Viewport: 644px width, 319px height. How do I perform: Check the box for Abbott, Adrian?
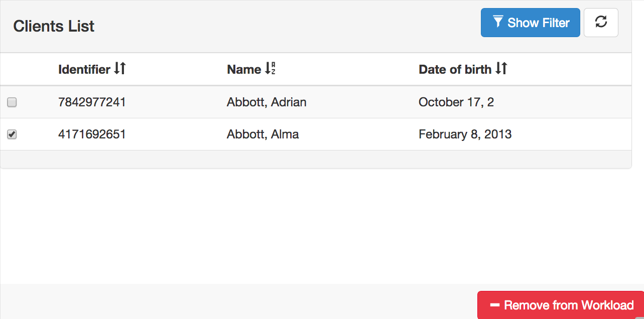coord(12,102)
